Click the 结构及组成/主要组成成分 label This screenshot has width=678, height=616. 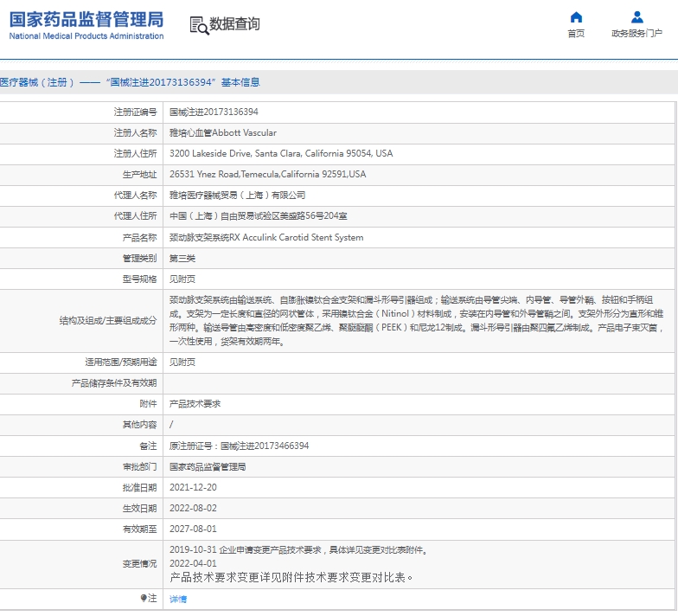(x=107, y=321)
